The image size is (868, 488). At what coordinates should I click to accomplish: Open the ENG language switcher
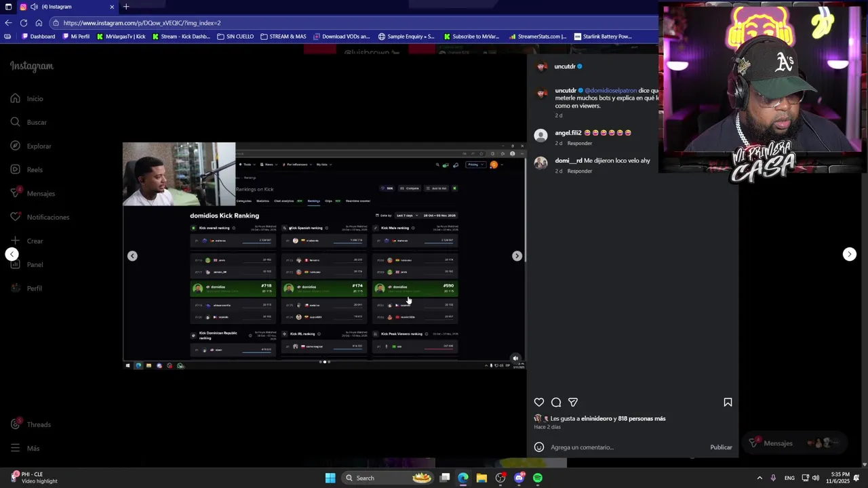[789, 478]
